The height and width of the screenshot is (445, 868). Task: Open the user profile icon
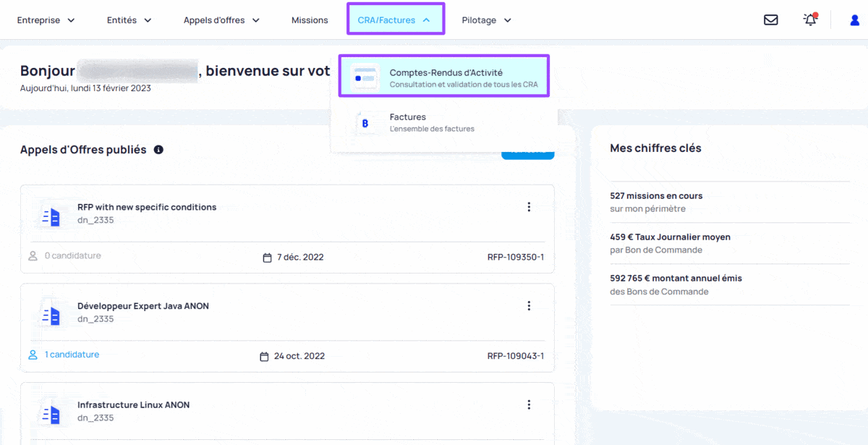[x=854, y=20]
